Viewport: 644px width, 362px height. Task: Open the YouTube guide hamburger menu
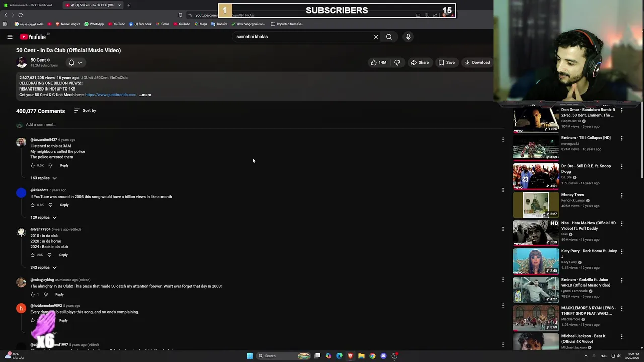(x=10, y=37)
